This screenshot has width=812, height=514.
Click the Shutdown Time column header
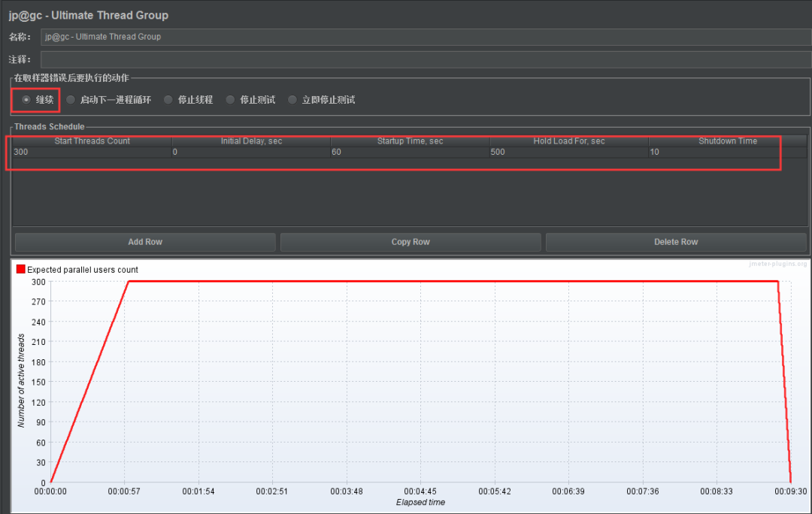(x=728, y=141)
